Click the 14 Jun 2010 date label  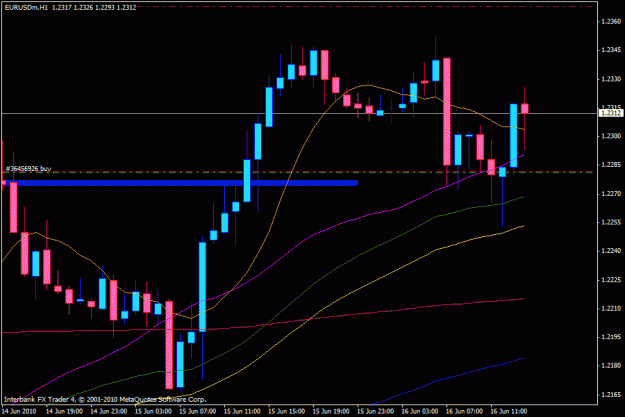click(x=19, y=411)
